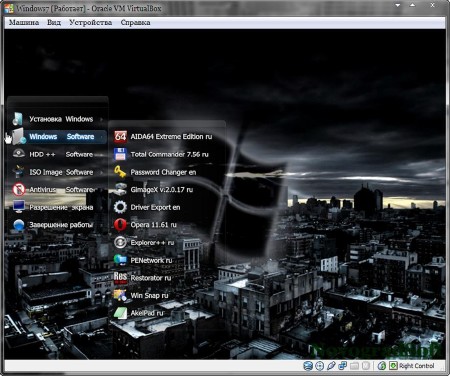Click shared folders status icon
Viewport: 450px width, 376px height.
[x=354, y=366]
